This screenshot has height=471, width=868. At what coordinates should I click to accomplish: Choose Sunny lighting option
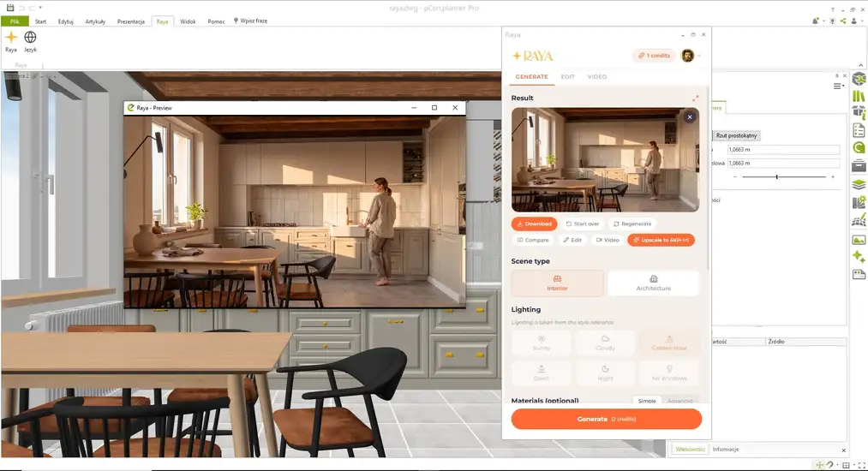(541, 343)
